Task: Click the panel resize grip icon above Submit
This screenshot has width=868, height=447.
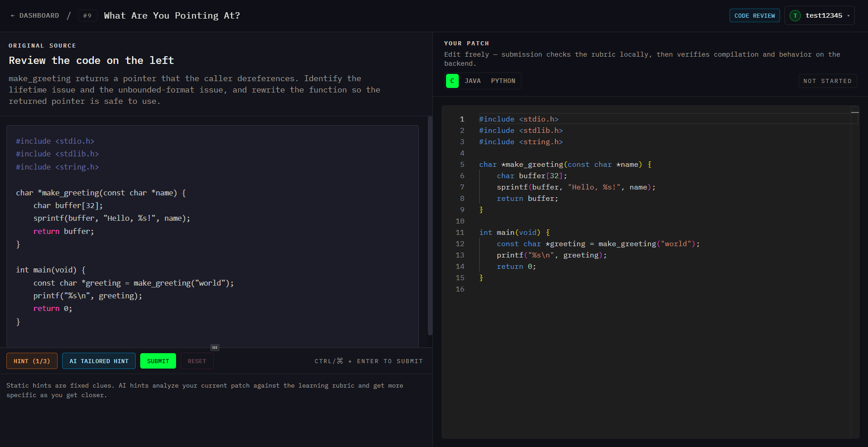Action: pos(215,348)
